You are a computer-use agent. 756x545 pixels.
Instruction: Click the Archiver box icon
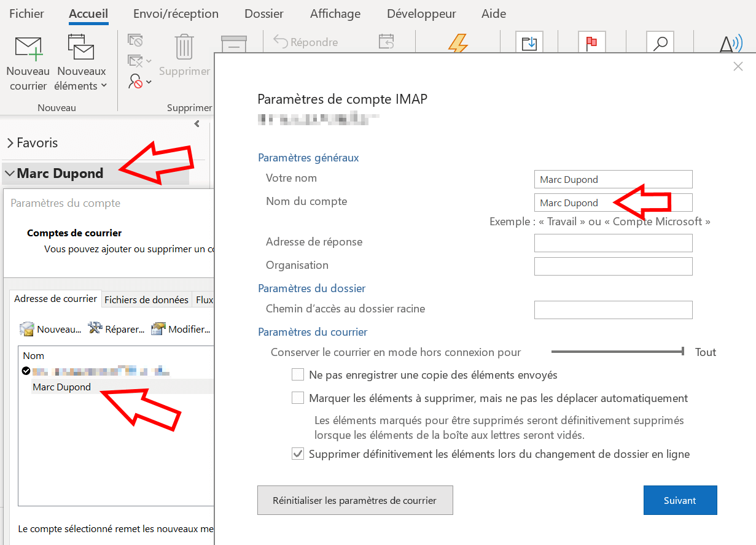coord(234,44)
